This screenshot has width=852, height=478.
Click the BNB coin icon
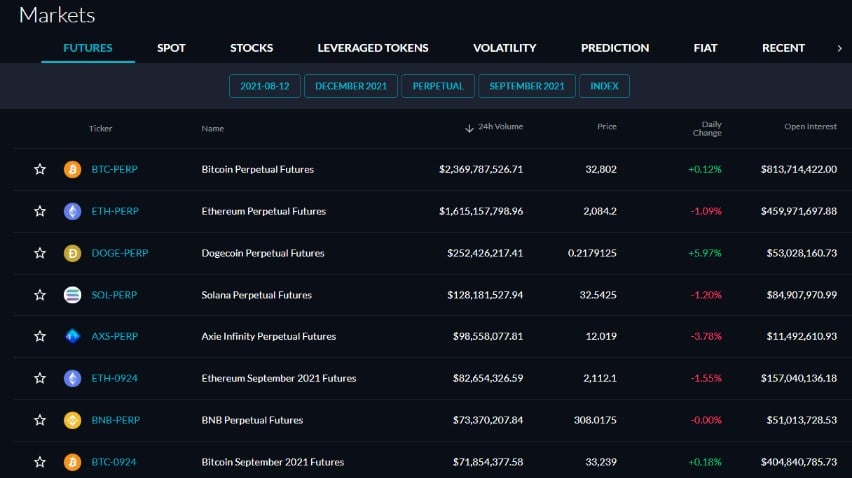[x=72, y=420]
